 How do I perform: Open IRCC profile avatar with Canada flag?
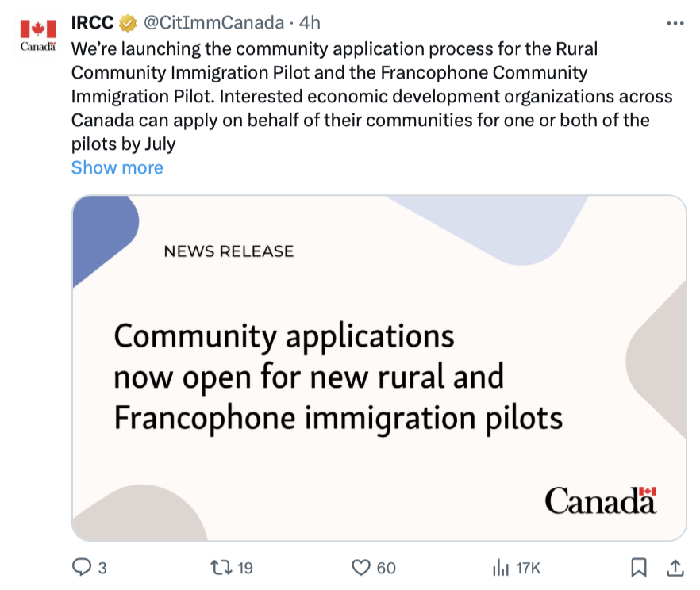[x=38, y=35]
